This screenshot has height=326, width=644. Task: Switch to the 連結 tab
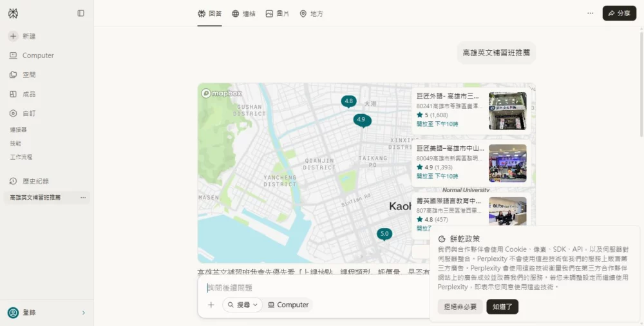click(243, 14)
